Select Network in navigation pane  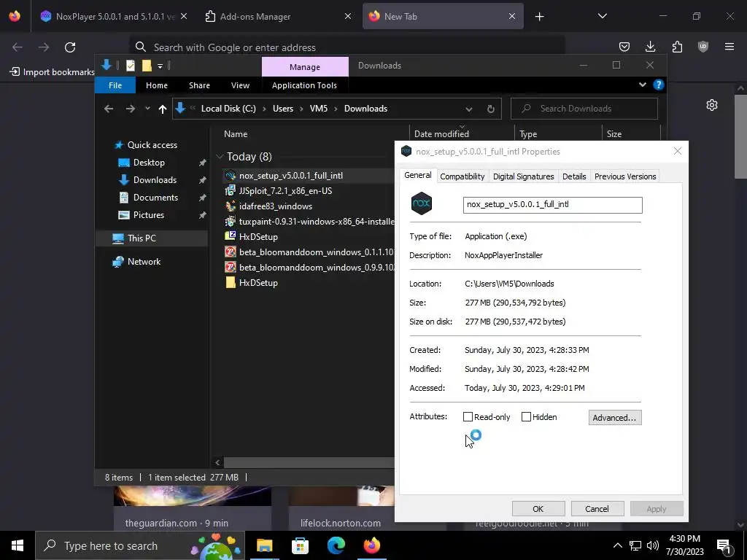(144, 262)
